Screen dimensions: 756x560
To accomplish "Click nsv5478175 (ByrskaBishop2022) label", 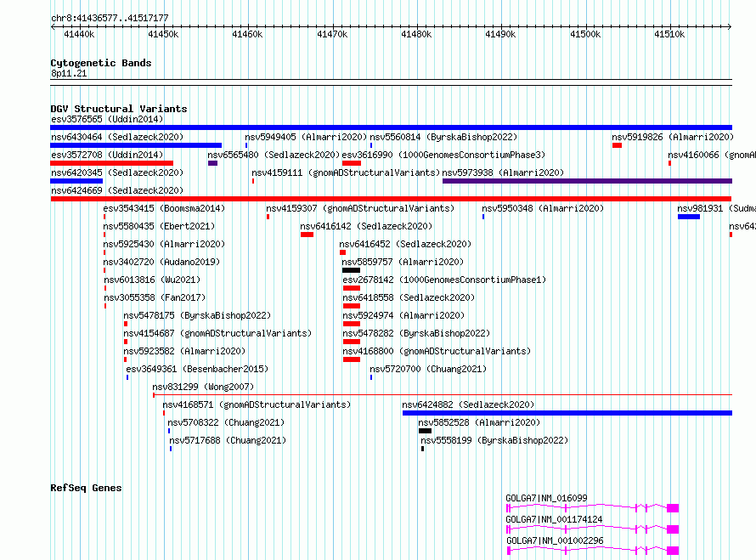I will coord(197,315).
